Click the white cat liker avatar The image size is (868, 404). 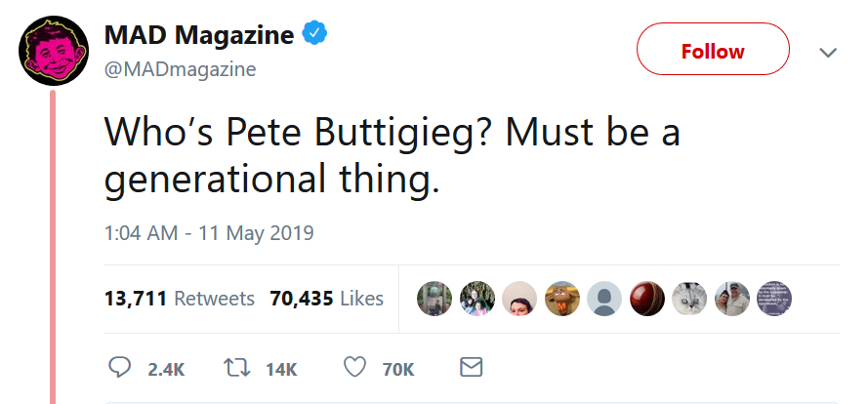pos(690,299)
